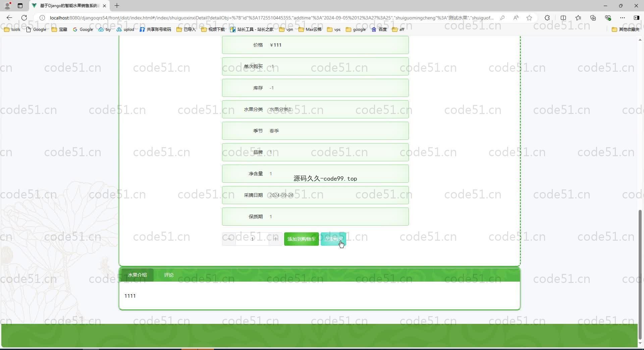Select the 1111 introduction text

130,296
